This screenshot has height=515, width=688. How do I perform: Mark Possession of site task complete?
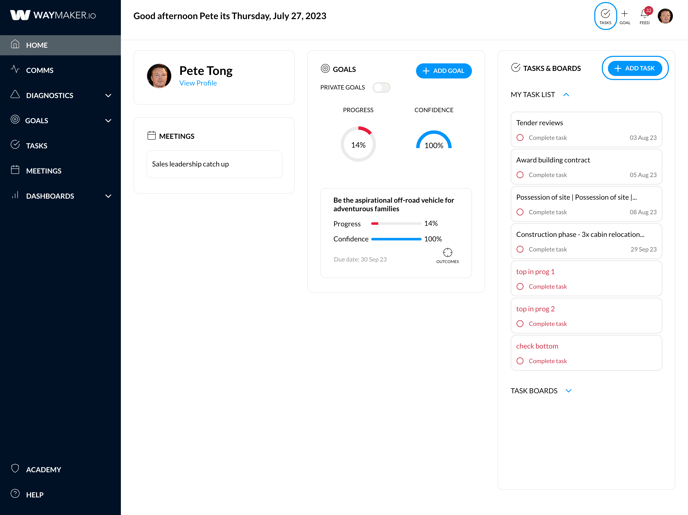tap(520, 212)
